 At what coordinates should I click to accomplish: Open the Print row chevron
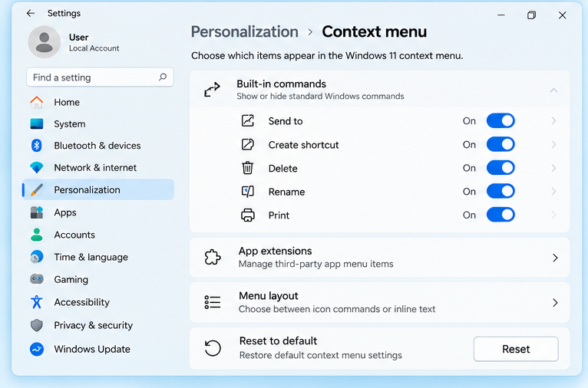click(554, 215)
